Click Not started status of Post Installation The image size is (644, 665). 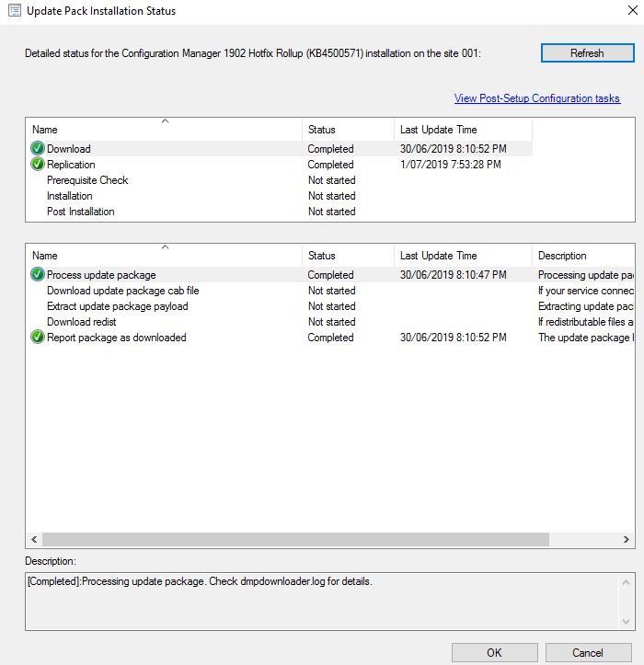click(x=332, y=212)
